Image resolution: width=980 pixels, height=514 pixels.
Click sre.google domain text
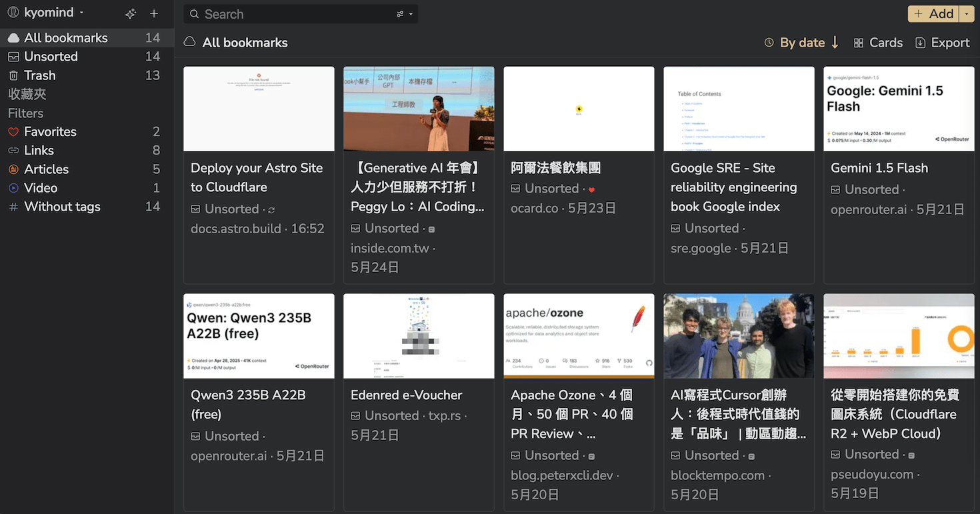(x=701, y=248)
